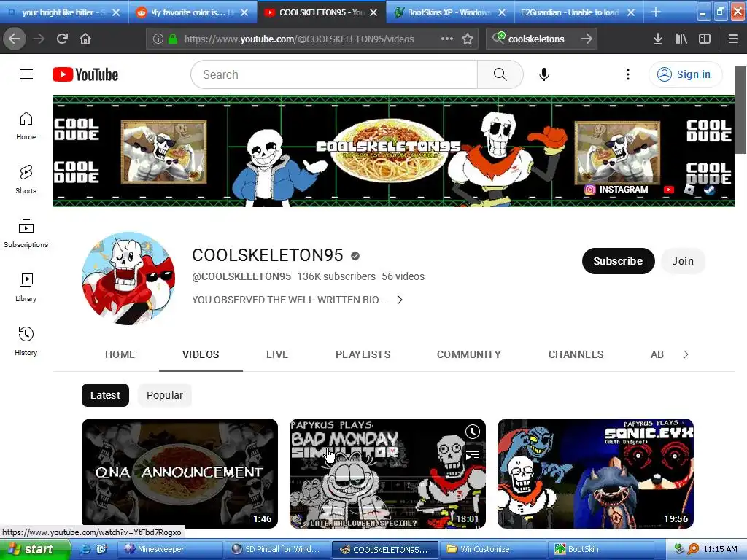747x560 pixels.
Task: Click the browser Back arrow button
Action: click(15, 39)
